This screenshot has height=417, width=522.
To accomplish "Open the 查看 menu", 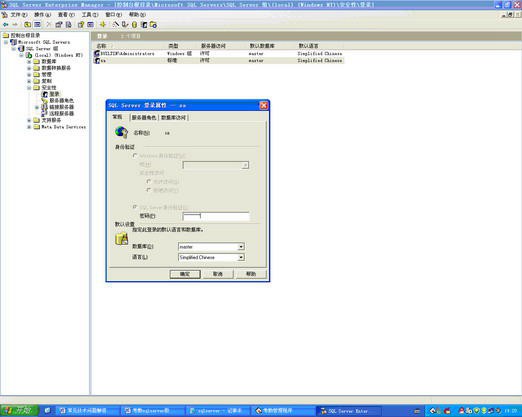I will point(66,15).
